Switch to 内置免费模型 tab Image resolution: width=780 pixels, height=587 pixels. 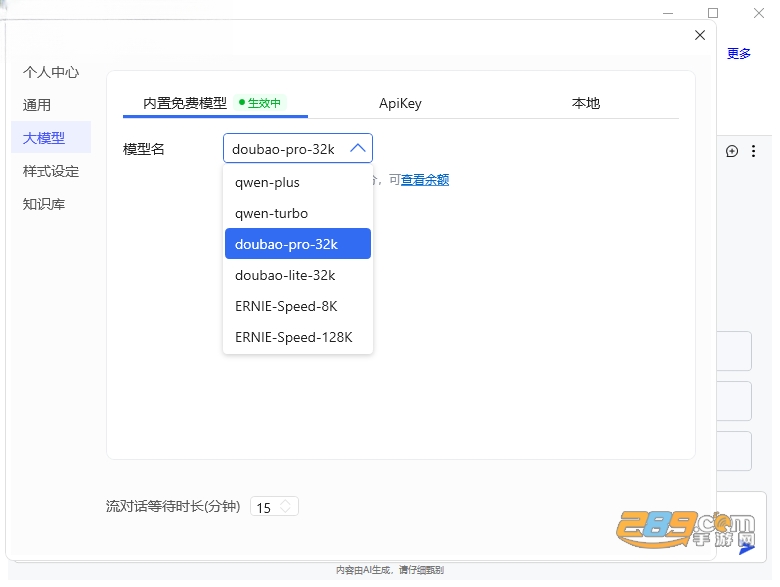(x=215, y=103)
